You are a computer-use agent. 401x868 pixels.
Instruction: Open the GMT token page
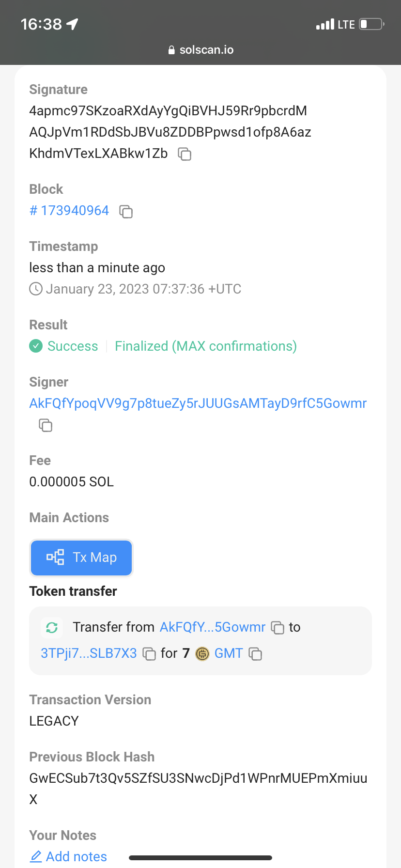tap(229, 653)
